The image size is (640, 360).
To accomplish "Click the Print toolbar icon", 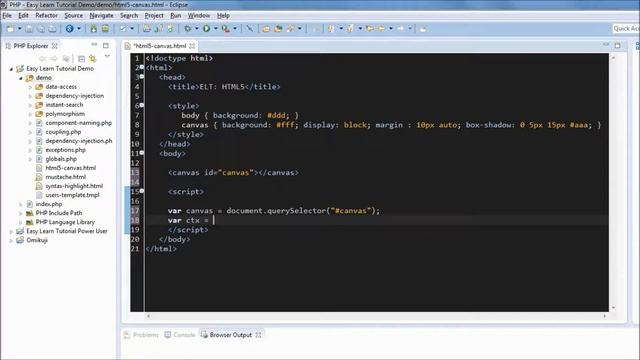I will coord(52,29).
